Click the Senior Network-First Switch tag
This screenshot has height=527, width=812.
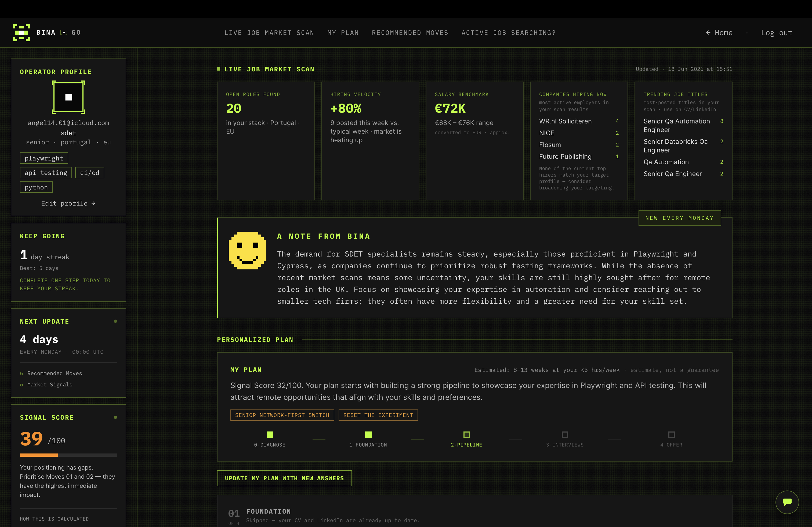(x=282, y=415)
